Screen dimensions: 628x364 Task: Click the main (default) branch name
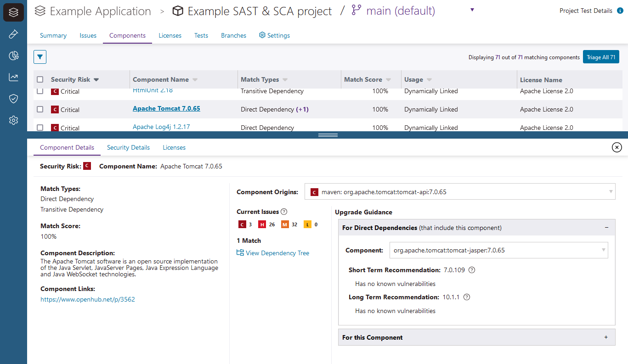coord(401,11)
